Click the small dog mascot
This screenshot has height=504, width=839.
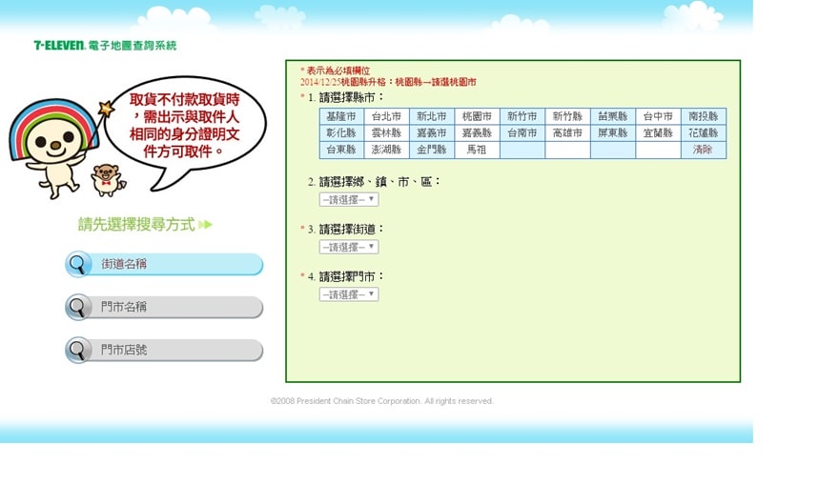(107, 179)
